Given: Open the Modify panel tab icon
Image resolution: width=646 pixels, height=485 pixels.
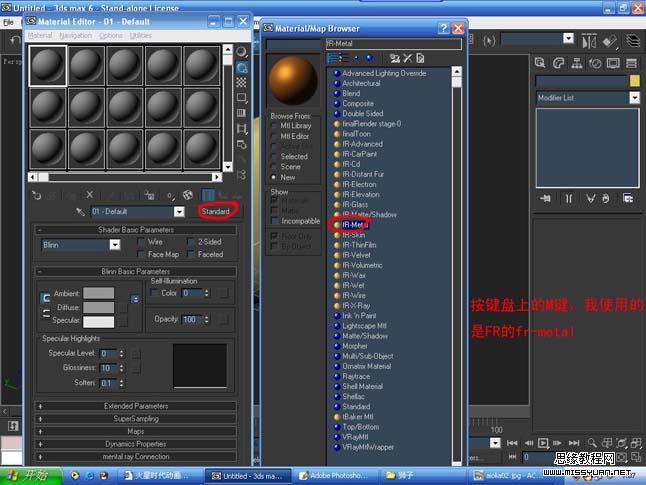Looking at the screenshot, I should (558, 63).
